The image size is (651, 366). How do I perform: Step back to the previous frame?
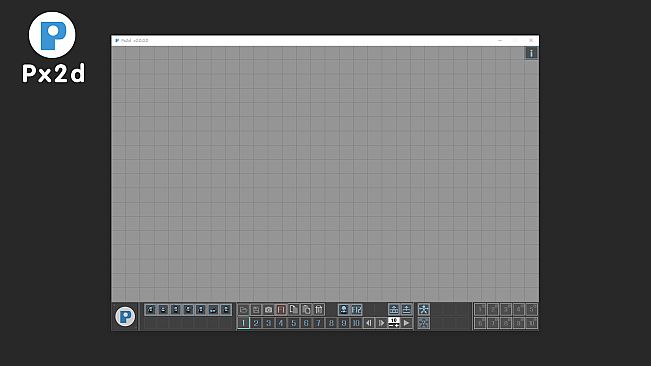tap(369, 323)
